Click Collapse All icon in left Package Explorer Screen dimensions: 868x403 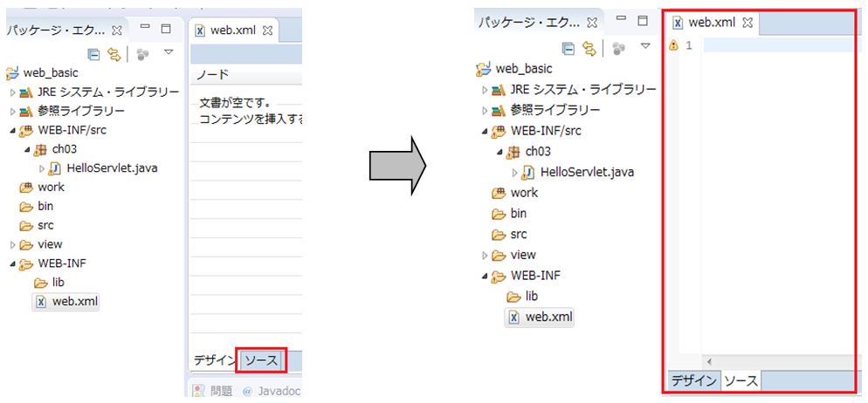[x=94, y=54]
